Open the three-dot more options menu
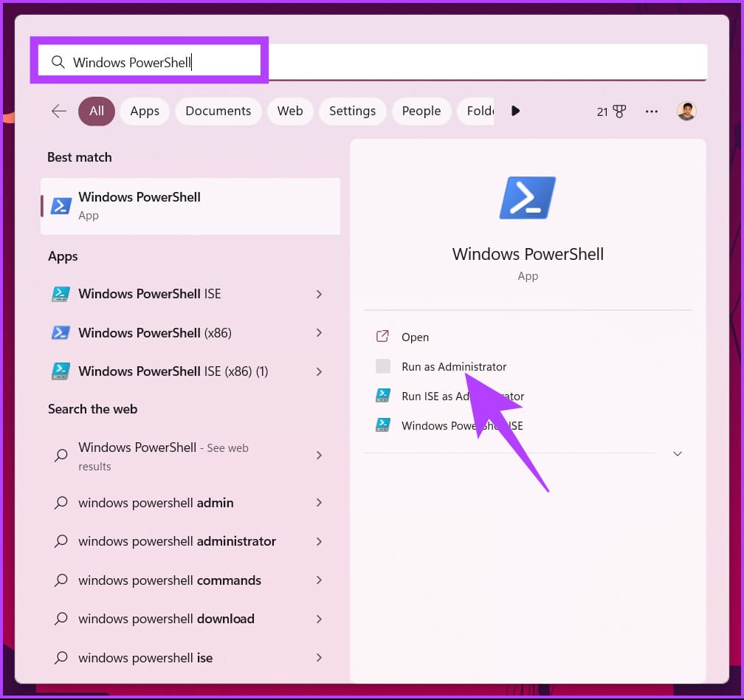This screenshot has height=700, width=744. (652, 111)
